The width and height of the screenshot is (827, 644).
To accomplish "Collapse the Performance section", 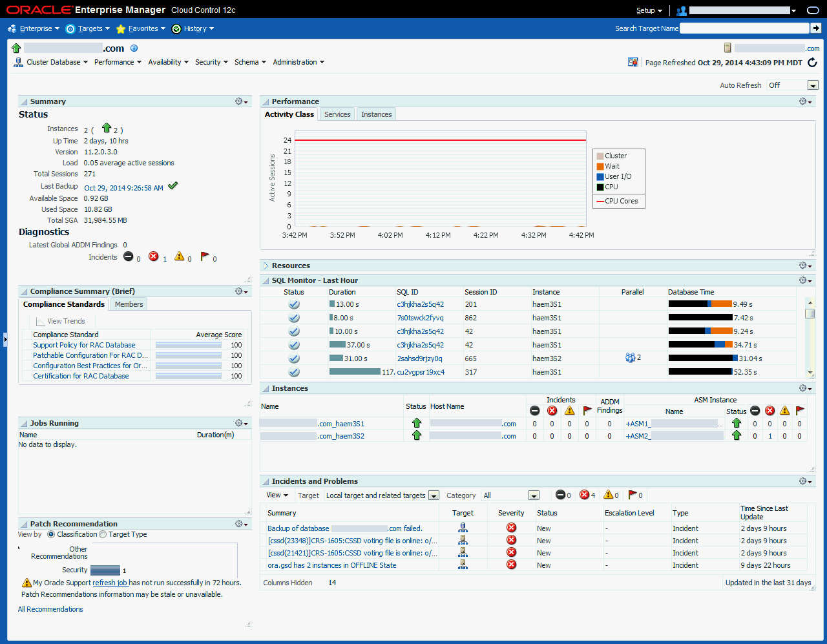I will (266, 101).
